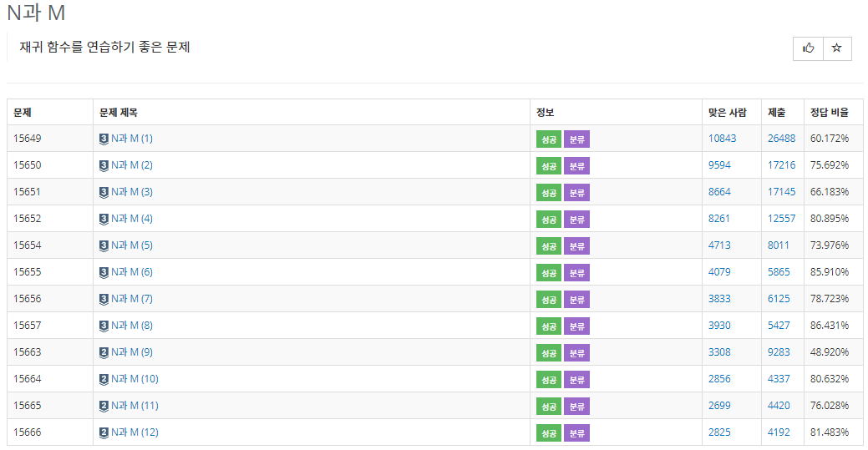Click the green 성공 badge for problem 15649
Image resolution: width=868 pixels, height=450 pixels.
tap(549, 139)
